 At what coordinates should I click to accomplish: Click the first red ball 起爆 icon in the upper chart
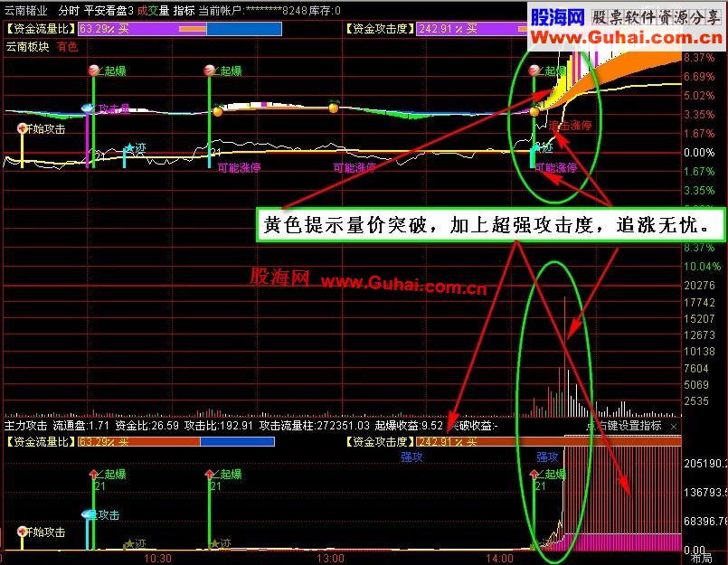(x=94, y=71)
